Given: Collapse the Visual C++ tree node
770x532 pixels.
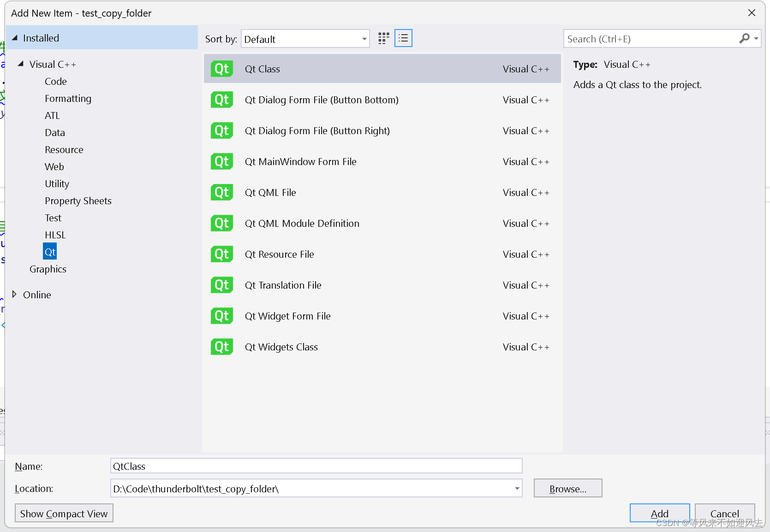Looking at the screenshot, I should pos(21,64).
